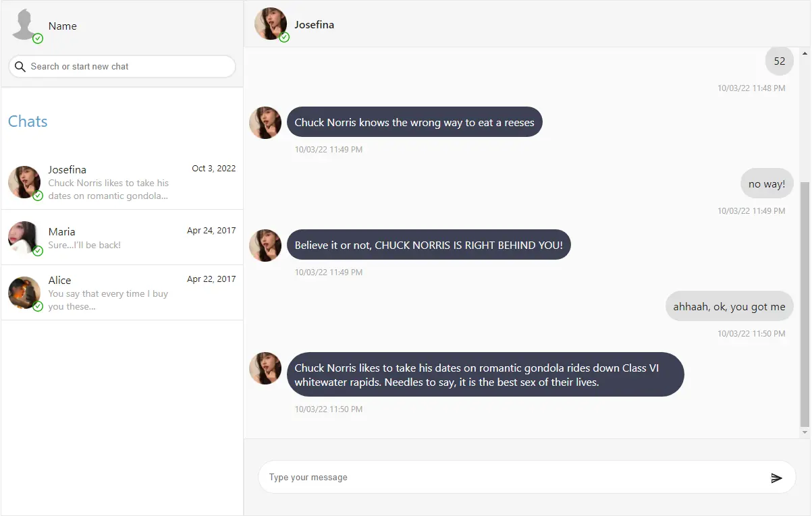Click the 'Oct 3, 2022' date on Josefina row
This screenshot has width=812, height=516.
click(x=214, y=168)
